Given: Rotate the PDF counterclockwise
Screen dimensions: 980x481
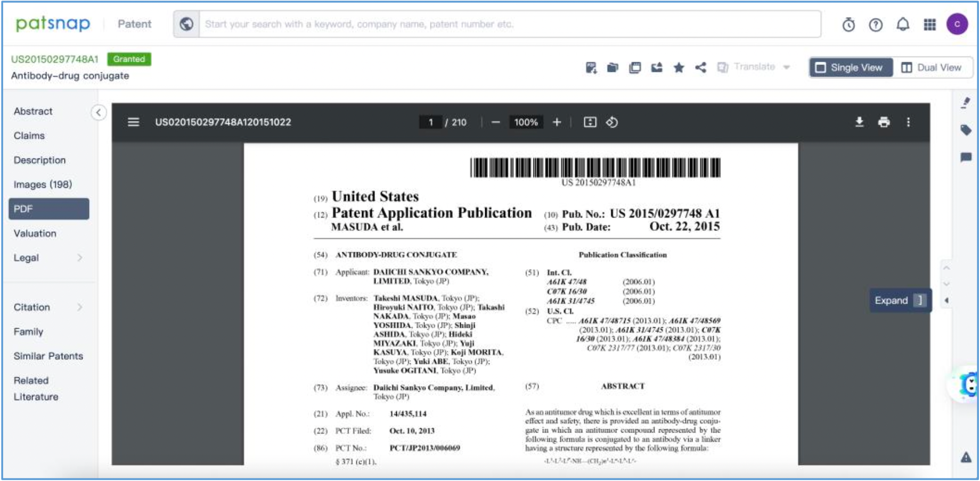Looking at the screenshot, I should pyautogui.click(x=612, y=122).
